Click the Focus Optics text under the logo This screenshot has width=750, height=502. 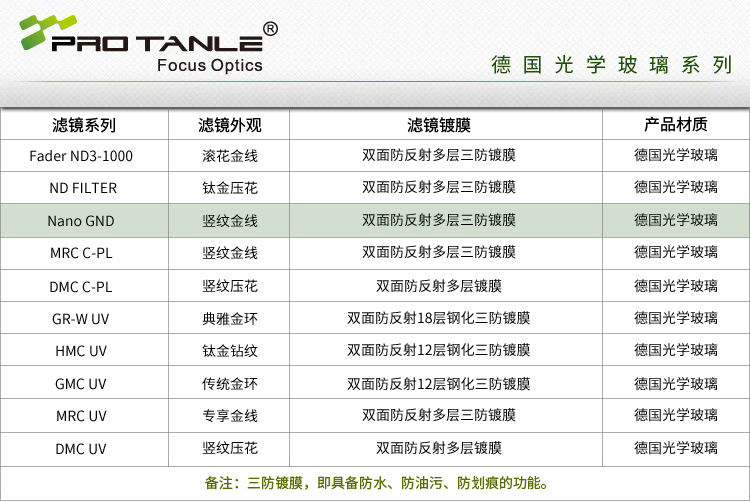click(x=210, y=65)
